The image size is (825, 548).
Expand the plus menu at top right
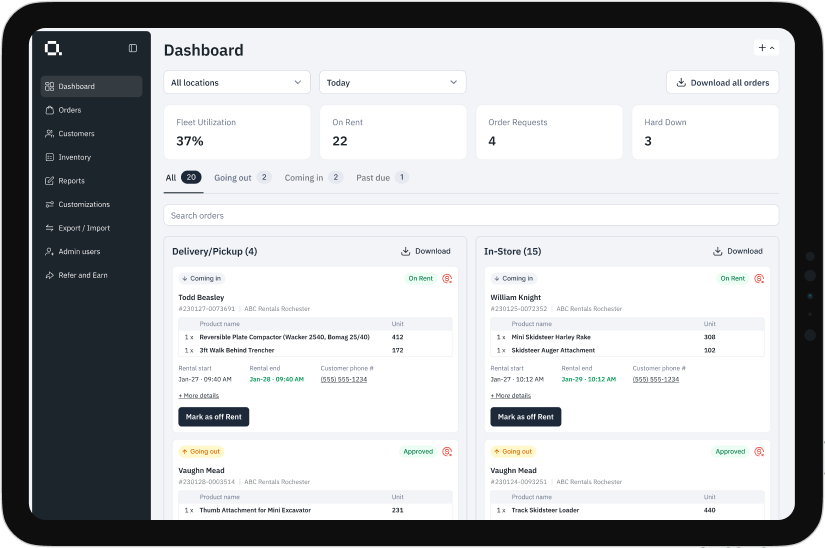(x=766, y=47)
